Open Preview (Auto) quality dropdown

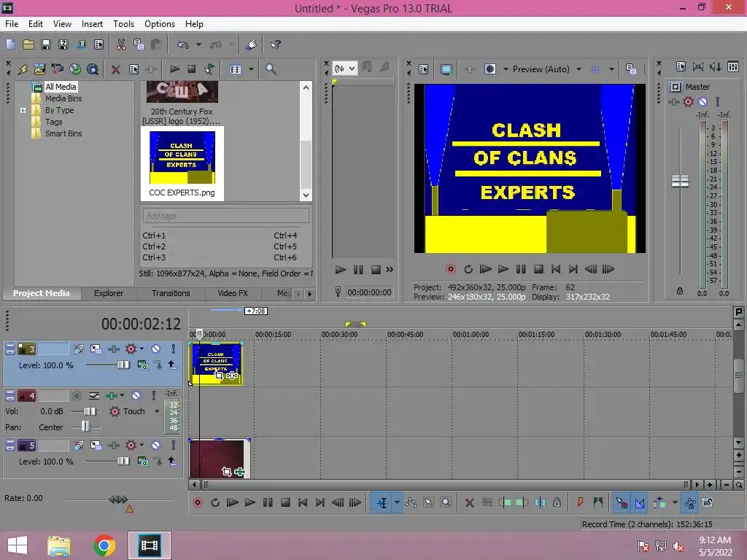[x=578, y=69]
